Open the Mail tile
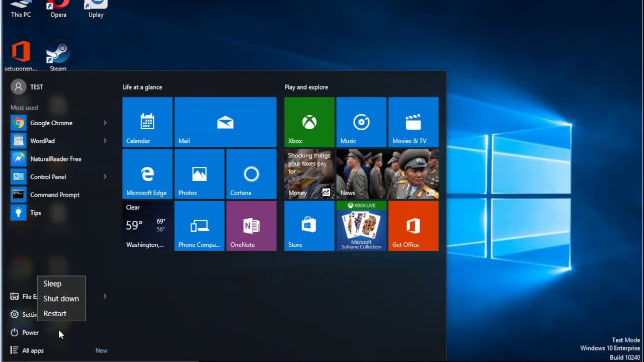This screenshot has height=362, width=644. pyautogui.click(x=225, y=122)
